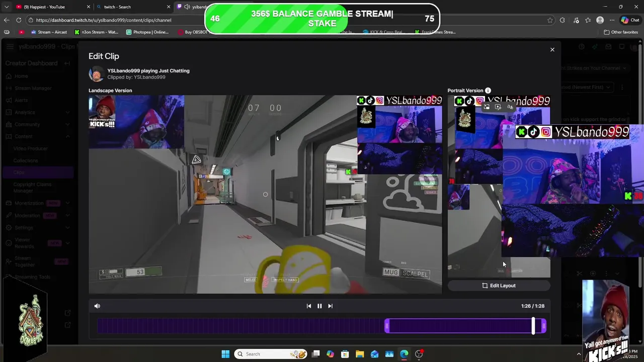Viewport: 644px width, 362px height.
Task: Click "YSLbando999 playing Just Chatting" title
Action: click(148, 71)
